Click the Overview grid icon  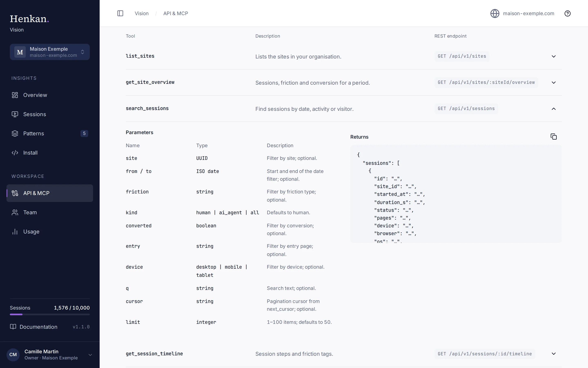[15, 95]
